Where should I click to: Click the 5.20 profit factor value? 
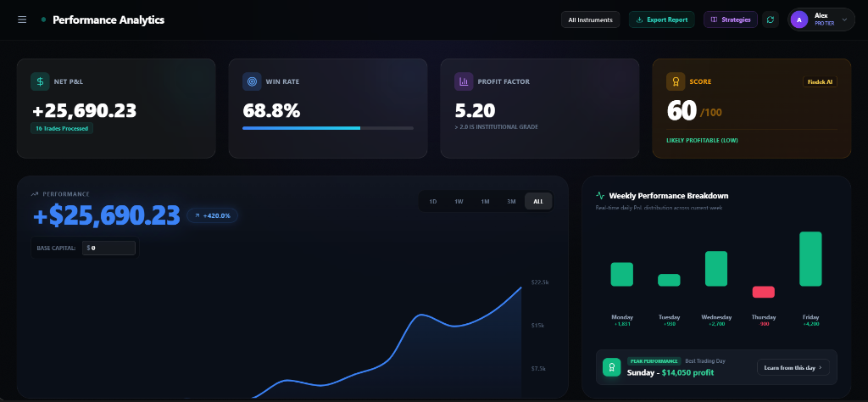point(475,111)
